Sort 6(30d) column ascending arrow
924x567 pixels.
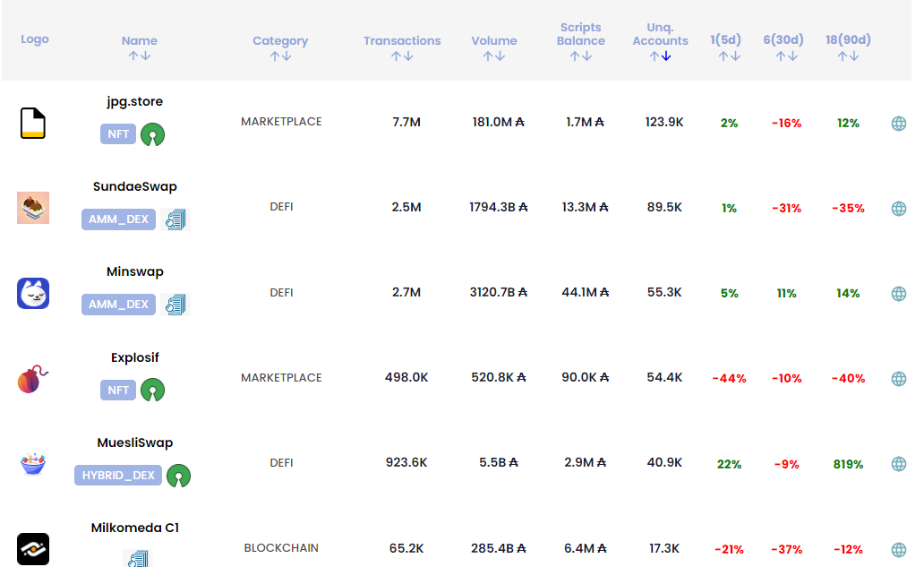coord(780,56)
